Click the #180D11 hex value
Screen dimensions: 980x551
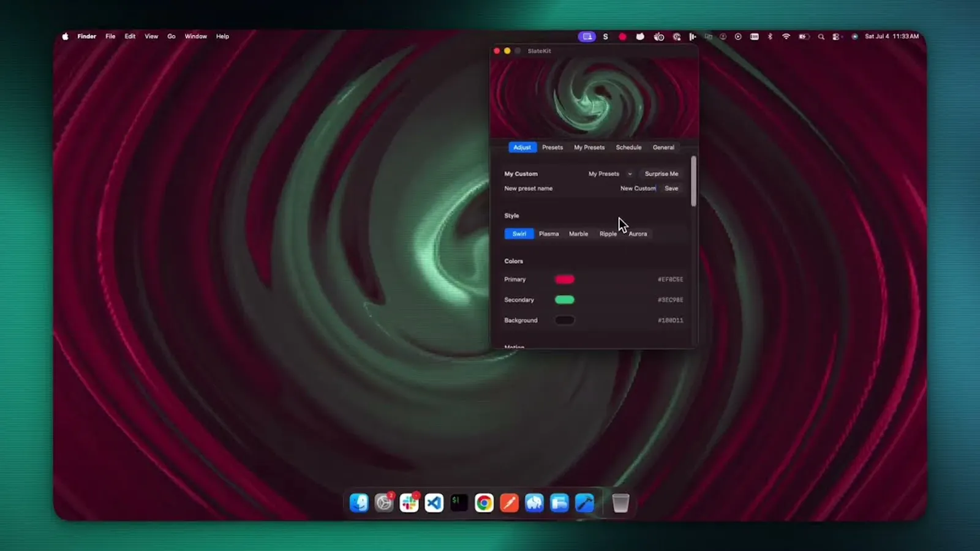[670, 320]
